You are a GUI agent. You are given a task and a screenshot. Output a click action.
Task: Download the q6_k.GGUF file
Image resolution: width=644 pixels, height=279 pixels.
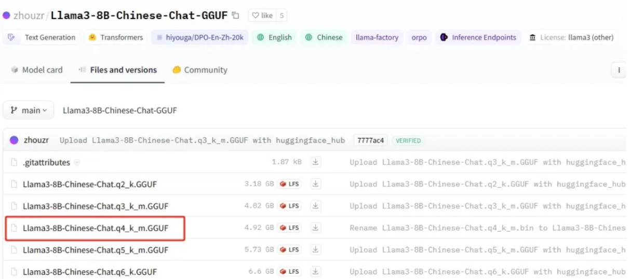point(316,272)
